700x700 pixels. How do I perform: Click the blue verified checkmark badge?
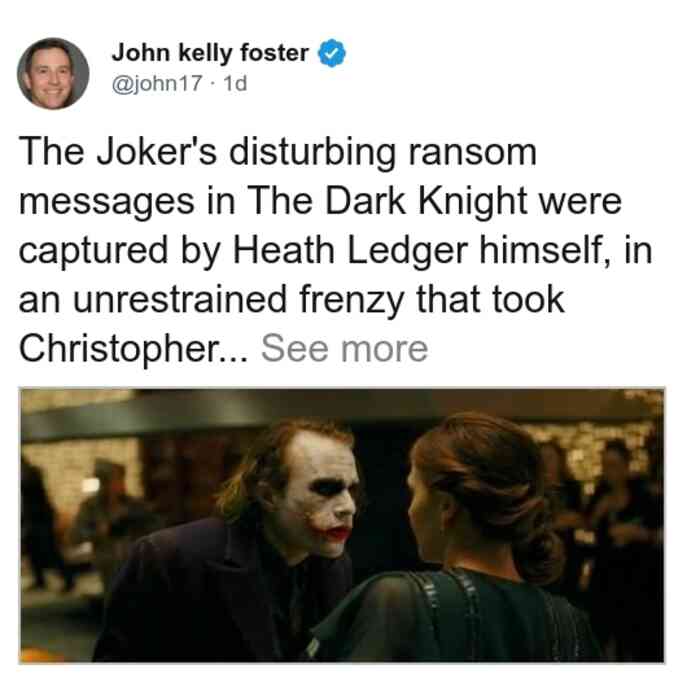[x=331, y=53]
